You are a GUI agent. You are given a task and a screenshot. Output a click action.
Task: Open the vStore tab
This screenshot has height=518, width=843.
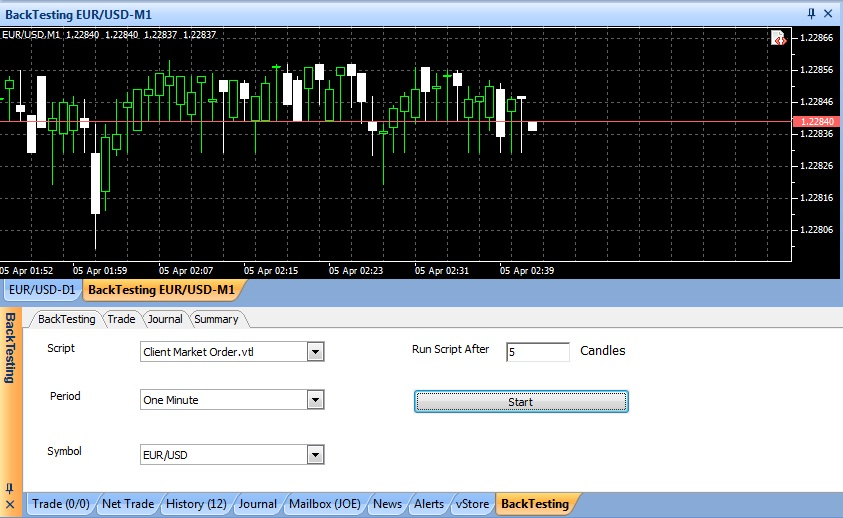[473, 504]
